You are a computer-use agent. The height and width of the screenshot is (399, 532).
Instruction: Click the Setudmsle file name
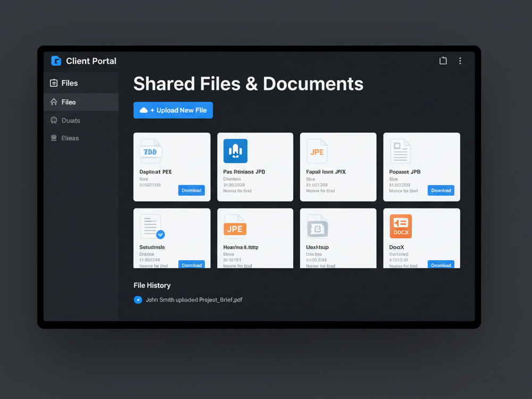[x=152, y=247]
